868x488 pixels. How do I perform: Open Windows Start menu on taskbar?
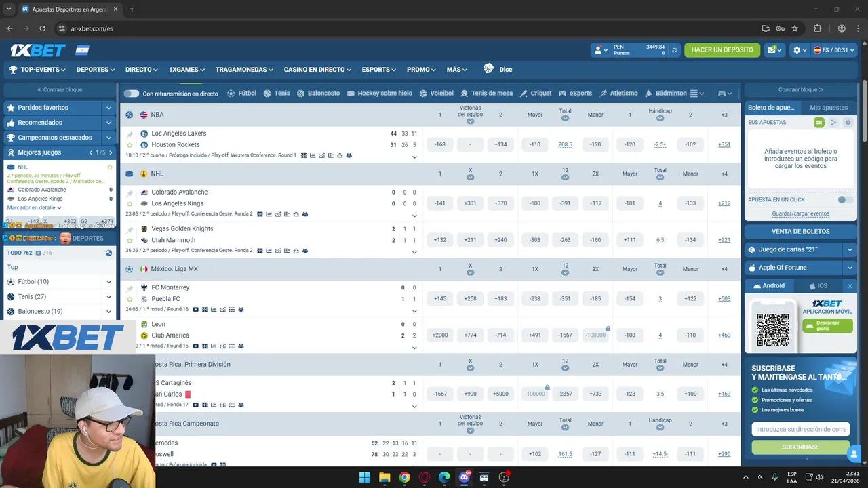tap(364, 477)
